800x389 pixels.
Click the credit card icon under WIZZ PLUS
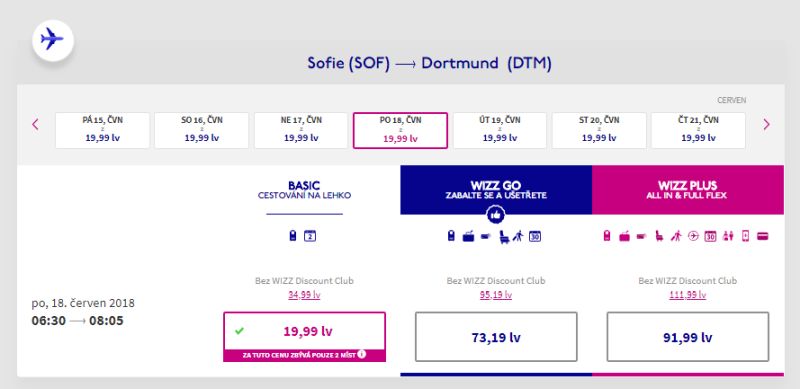[763, 236]
